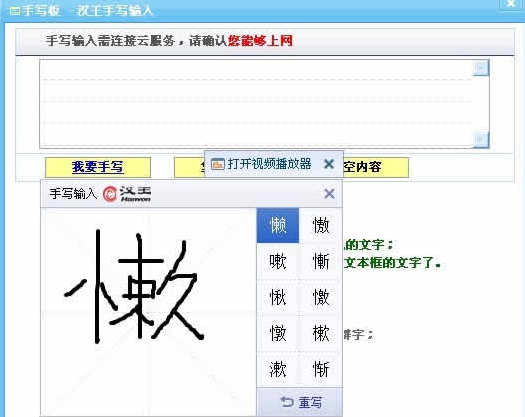This screenshot has width=525, height=417.
Task: Open the video player icon
Action: (218, 164)
